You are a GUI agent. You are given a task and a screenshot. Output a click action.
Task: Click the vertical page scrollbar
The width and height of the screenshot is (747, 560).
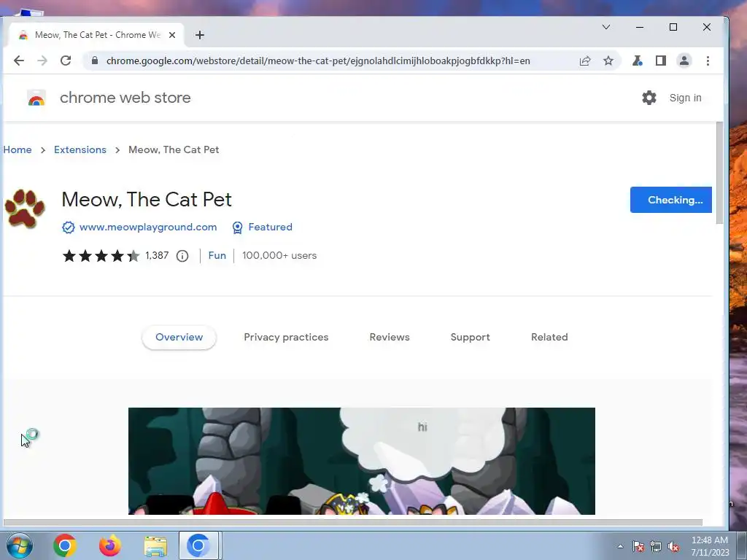(719, 173)
